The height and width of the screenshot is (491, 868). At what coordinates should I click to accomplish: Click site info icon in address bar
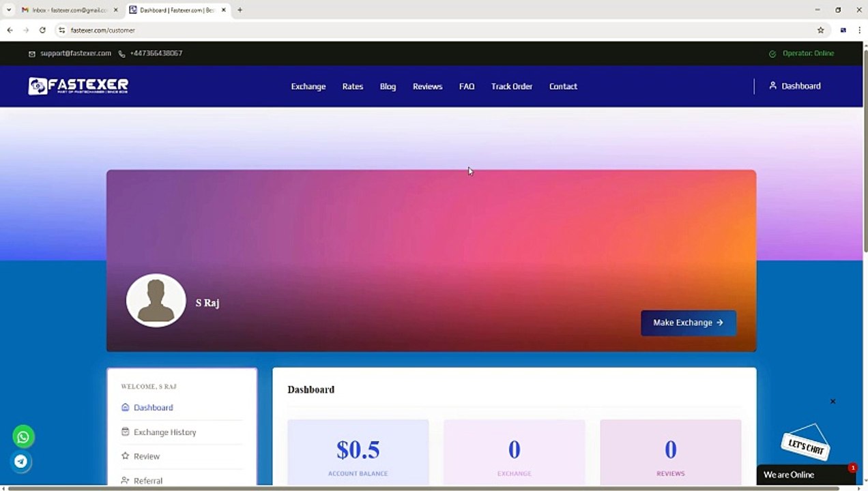tap(61, 30)
